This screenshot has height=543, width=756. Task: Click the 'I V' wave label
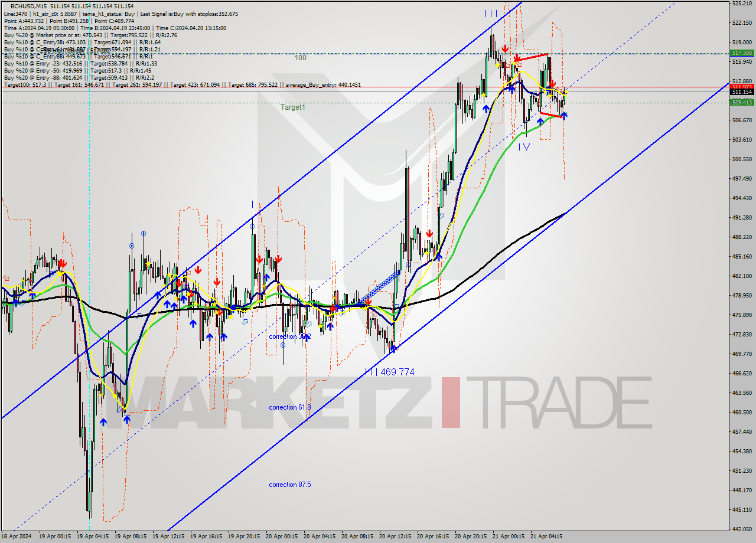(524, 147)
